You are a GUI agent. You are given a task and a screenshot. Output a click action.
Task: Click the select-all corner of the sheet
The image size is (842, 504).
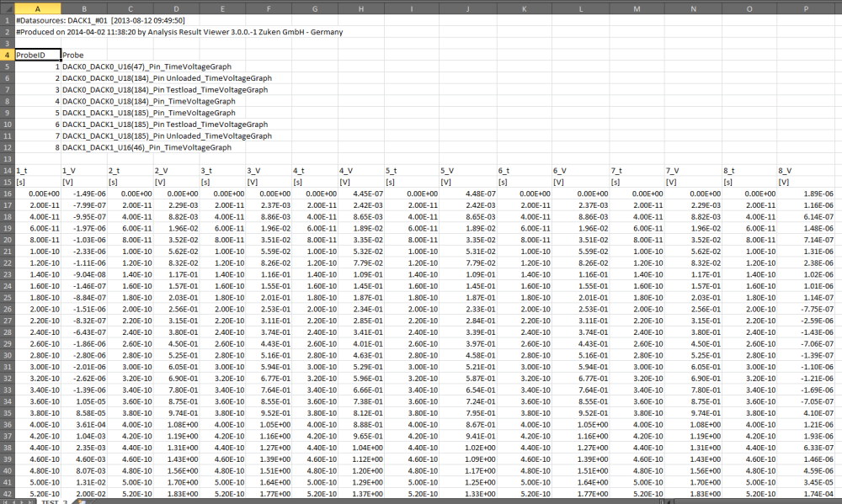7,8
